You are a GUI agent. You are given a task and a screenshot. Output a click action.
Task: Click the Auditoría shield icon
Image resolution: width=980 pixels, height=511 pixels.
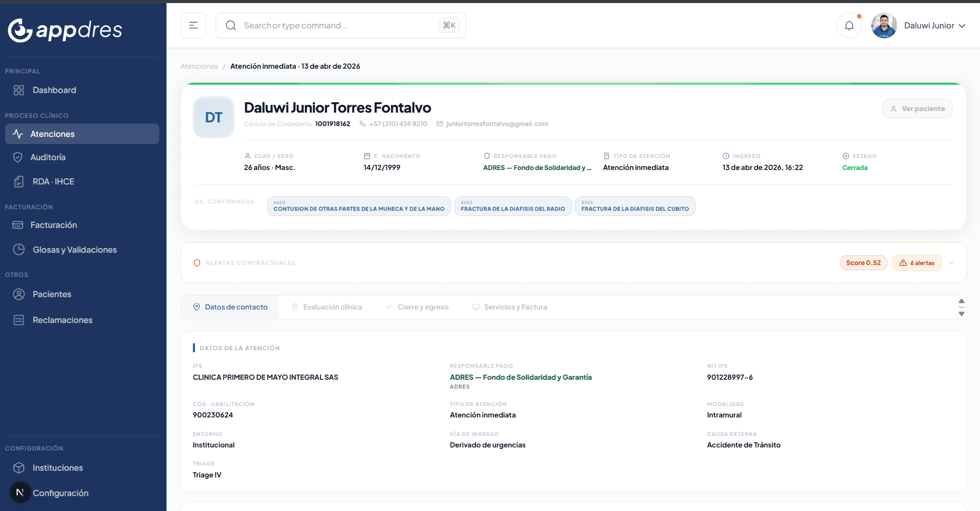(x=18, y=157)
